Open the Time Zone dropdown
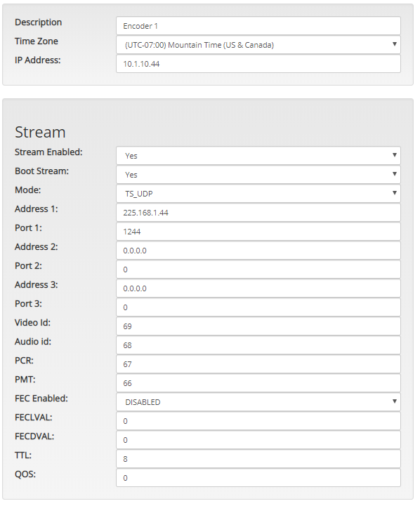The height and width of the screenshot is (506, 420). (258, 44)
